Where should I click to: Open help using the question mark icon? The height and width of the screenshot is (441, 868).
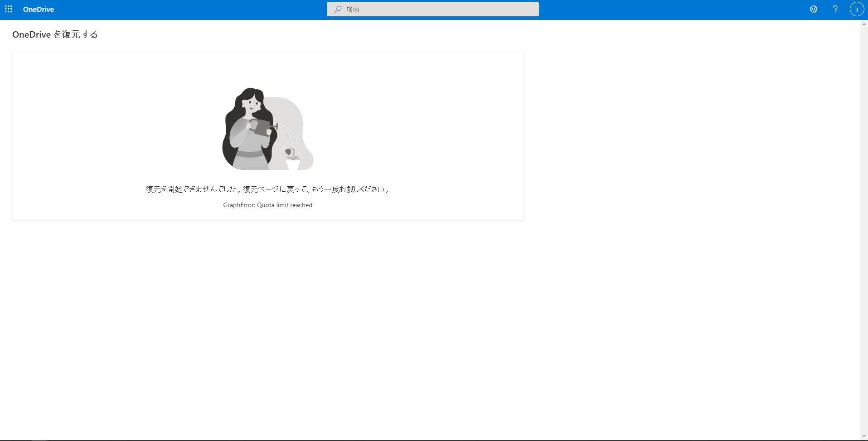click(x=835, y=9)
